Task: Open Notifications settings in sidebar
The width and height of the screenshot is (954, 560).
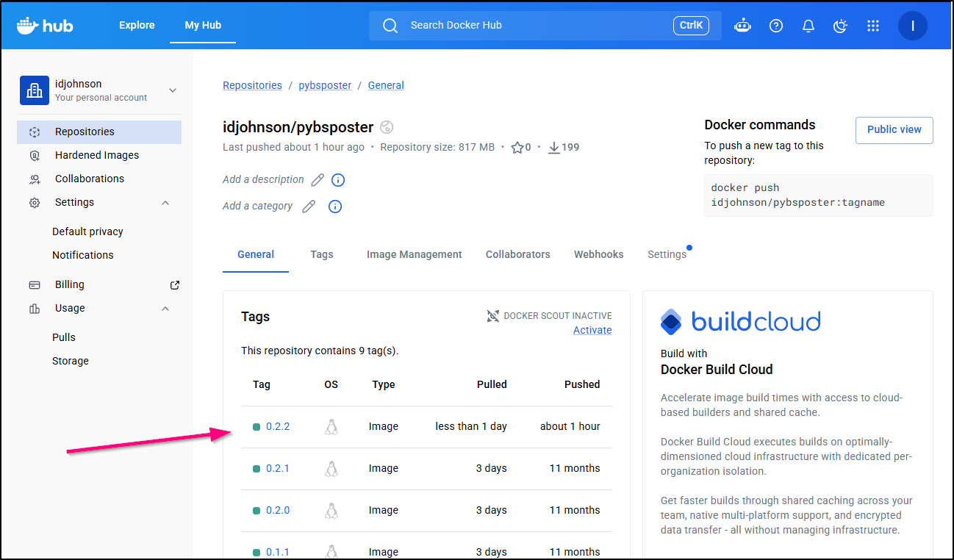Action: (83, 255)
